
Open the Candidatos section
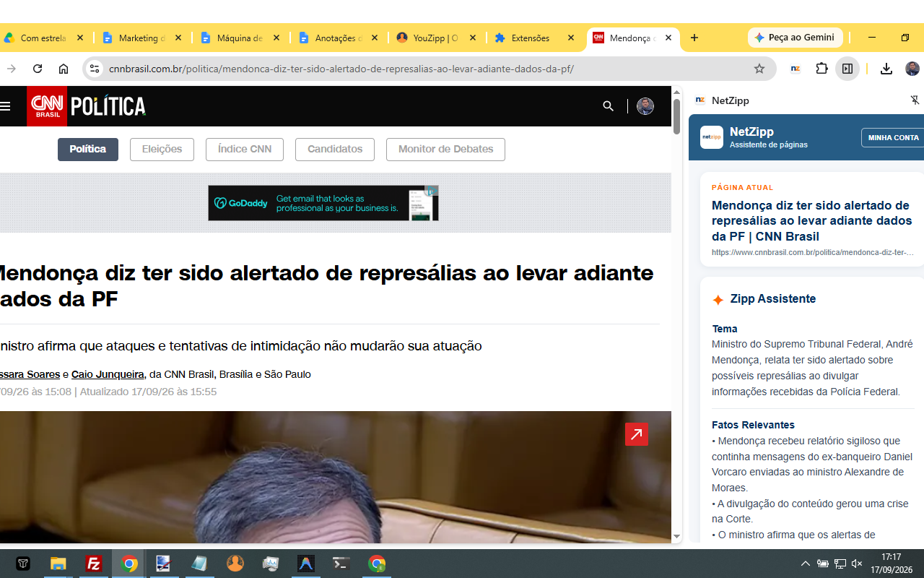tap(335, 150)
